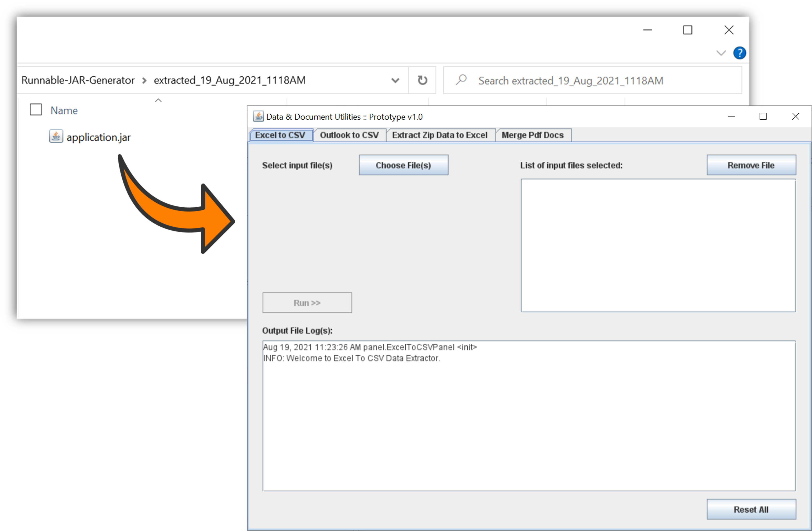
Task: Click the application.jar file icon
Action: [x=56, y=137]
